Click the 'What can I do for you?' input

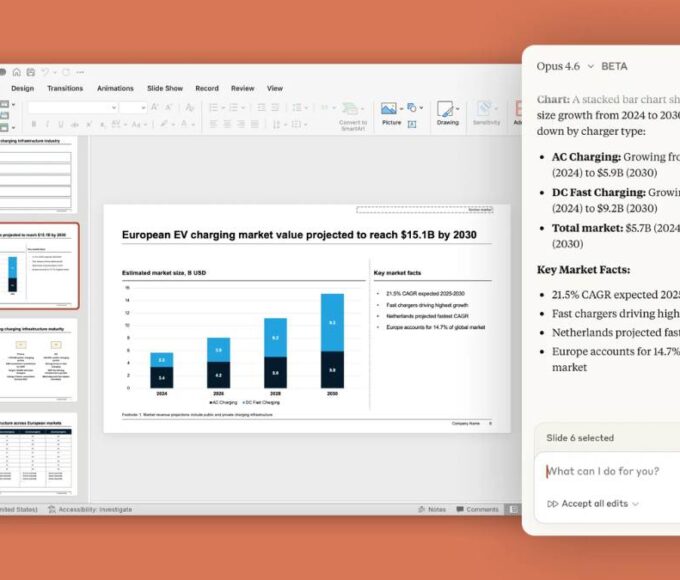607,472
